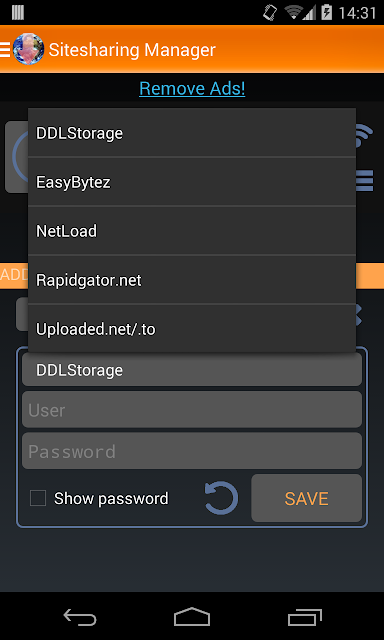The image size is (384, 640).
Task: Tap Android back navigation button
Action: point(80,618)
